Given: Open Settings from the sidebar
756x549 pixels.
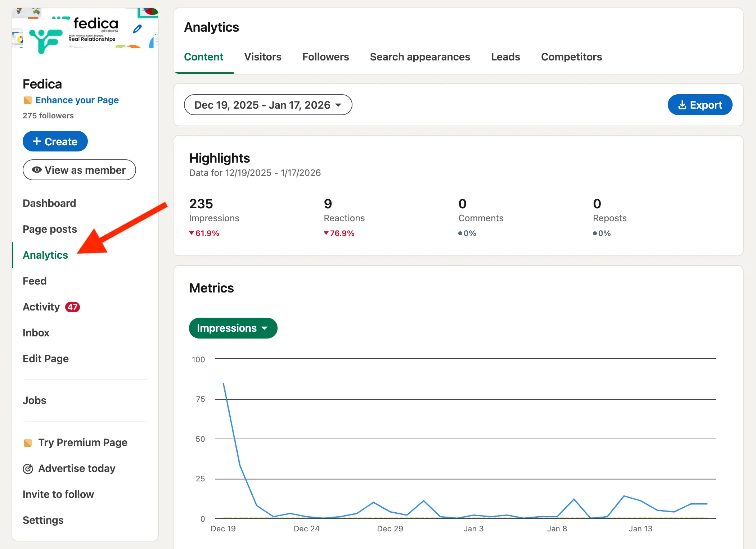Looking at the screenshot, I should point(43,520).
